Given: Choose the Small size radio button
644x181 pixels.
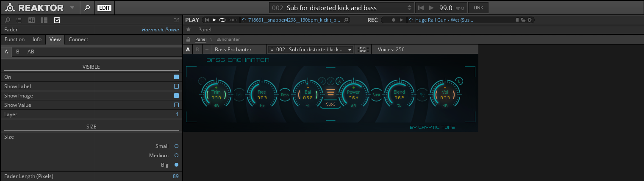Looking at the screenshot, I should point(176,146).
